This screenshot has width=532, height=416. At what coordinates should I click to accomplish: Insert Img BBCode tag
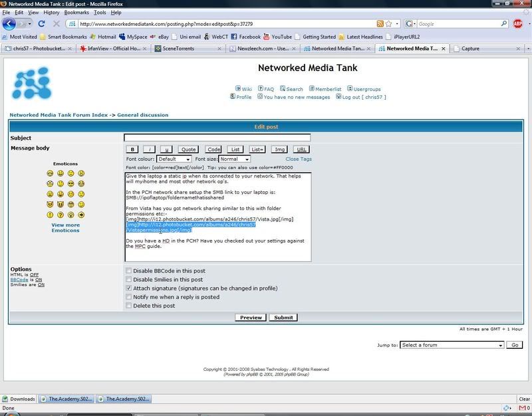(x=279, y=149)
